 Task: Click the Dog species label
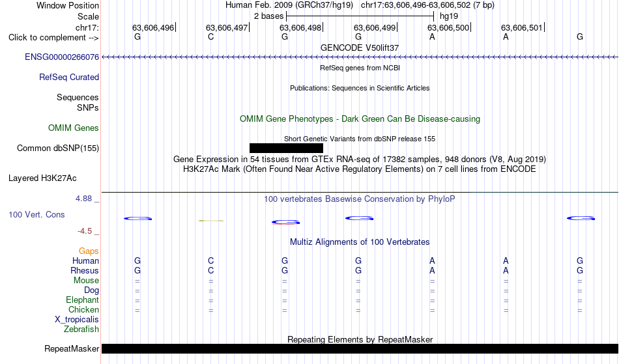(x=91, y=290)
